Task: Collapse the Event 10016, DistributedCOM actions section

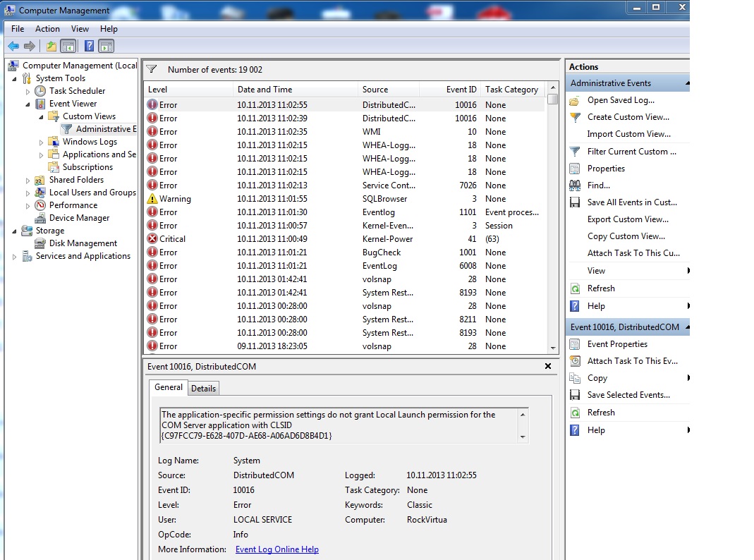Action: click(x=687, y=327)
